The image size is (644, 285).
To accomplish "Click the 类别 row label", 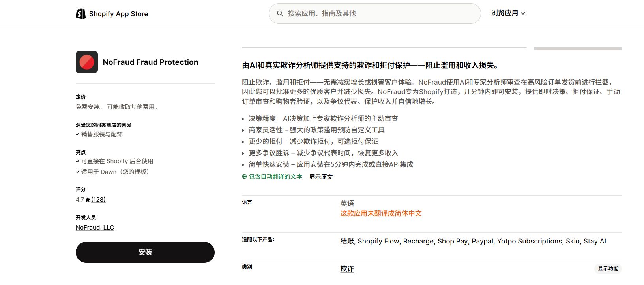I will coord(247,267).
